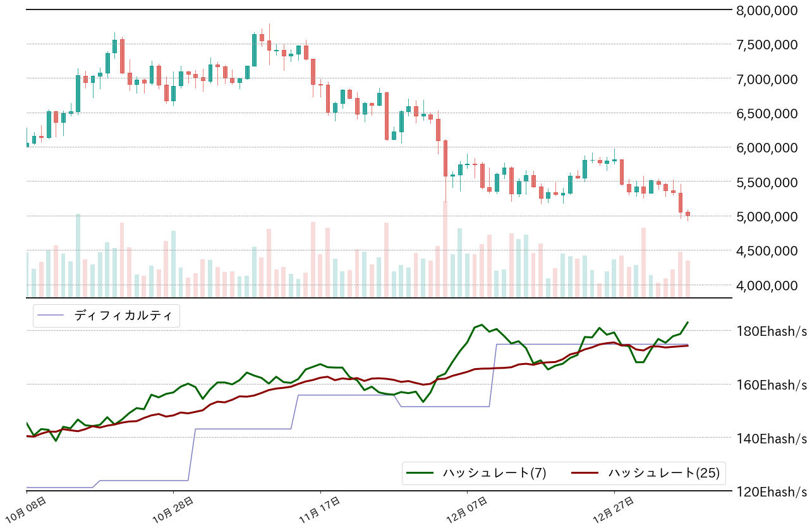Click the tallest red volume bar
The width and height of the screenshot is (812, 530).
tap(445, 249)
